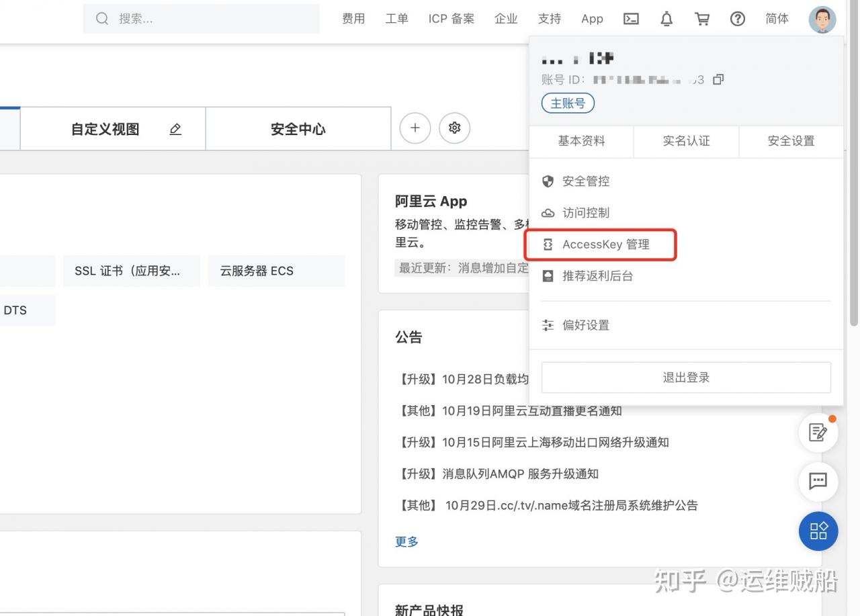Open dashboard settings gear icon

455,128
